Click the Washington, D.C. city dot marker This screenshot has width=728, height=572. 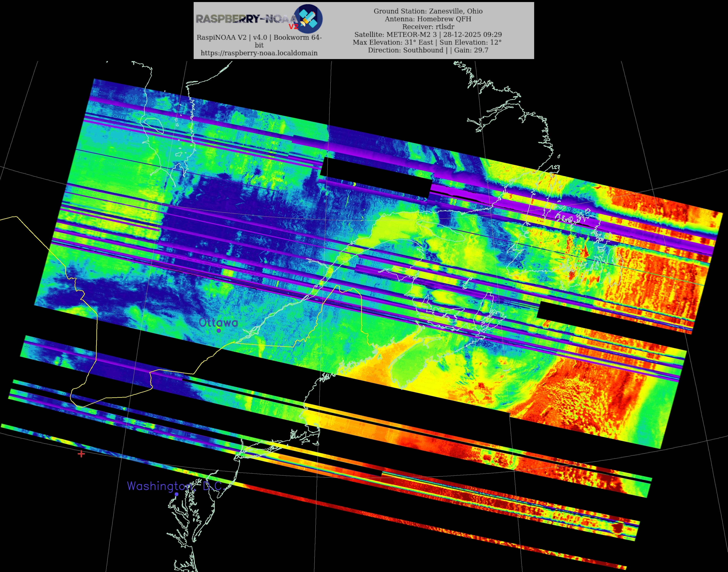pyautogui.click(x=177, y=494)
